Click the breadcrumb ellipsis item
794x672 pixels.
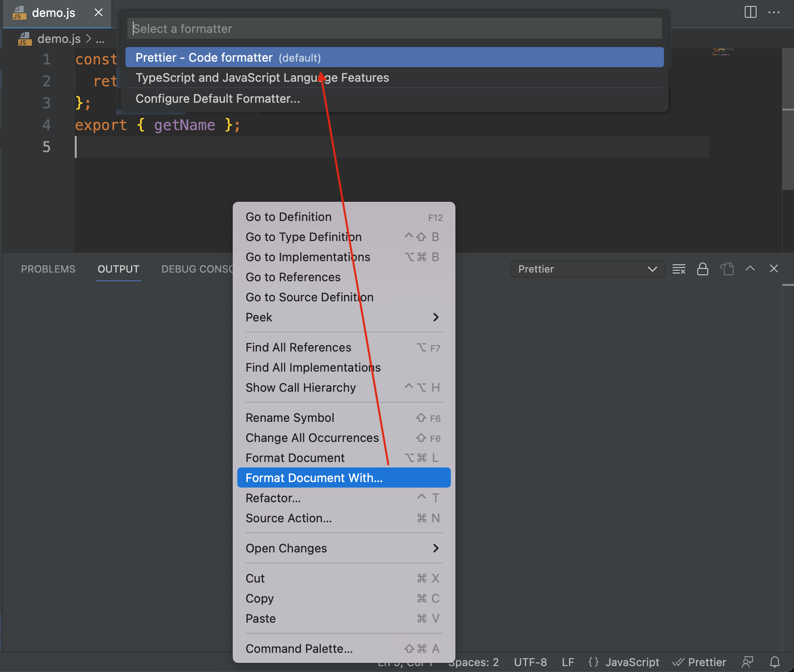[100, 39]
